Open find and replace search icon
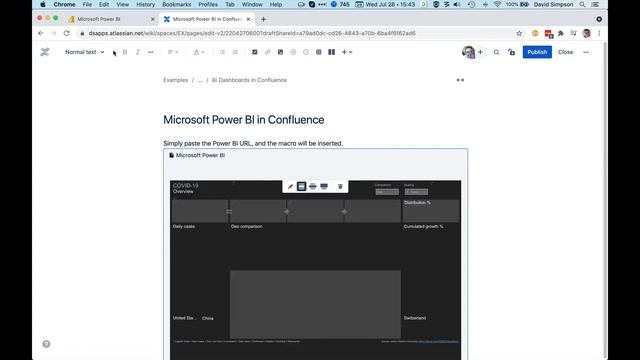The height and width of the screenshot is (360, 640). pos(496,52)
